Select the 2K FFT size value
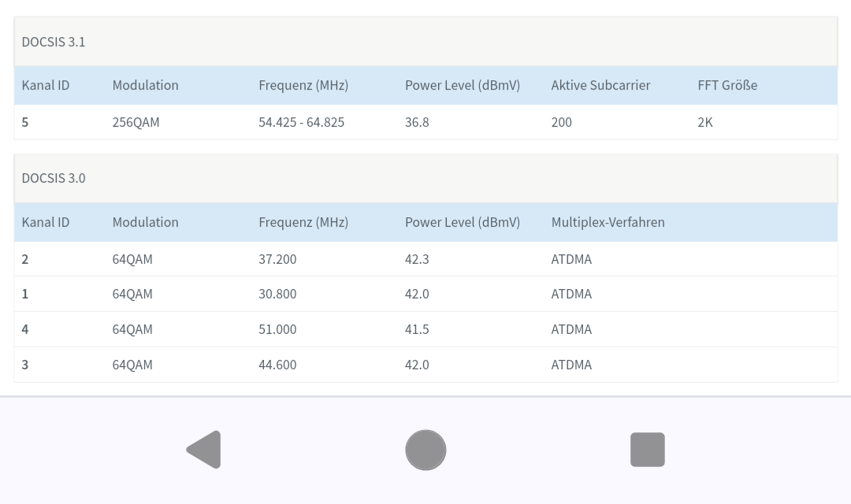The height and width of the screenshot is (504, 851). [x=704, y=122]
